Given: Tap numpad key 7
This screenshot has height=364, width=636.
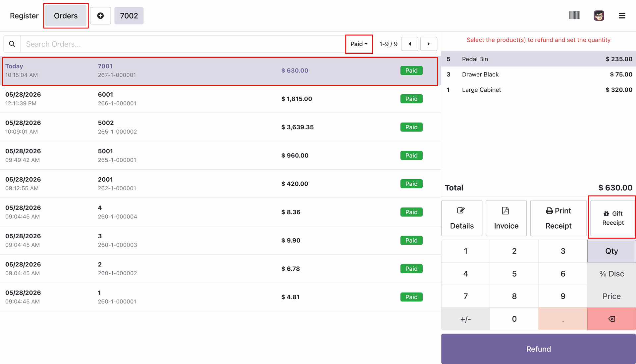Looking at the screenshot, I should [465, 296].
